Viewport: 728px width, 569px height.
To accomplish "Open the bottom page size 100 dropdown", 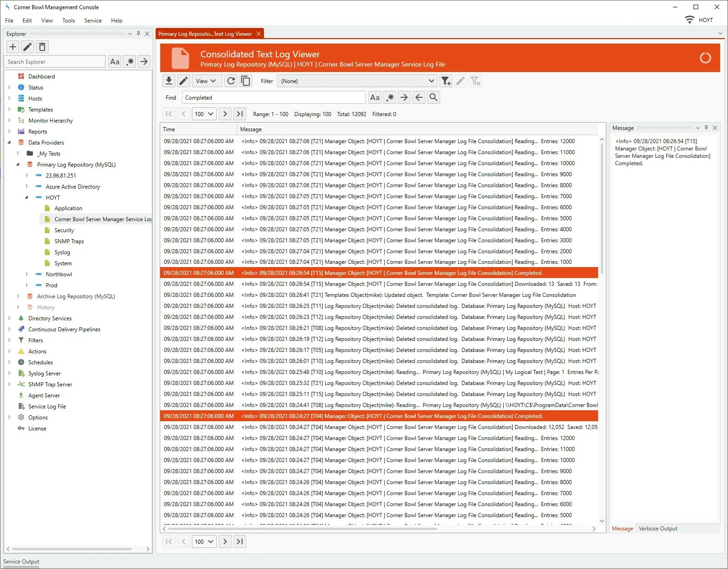I will tap(204, 541).
